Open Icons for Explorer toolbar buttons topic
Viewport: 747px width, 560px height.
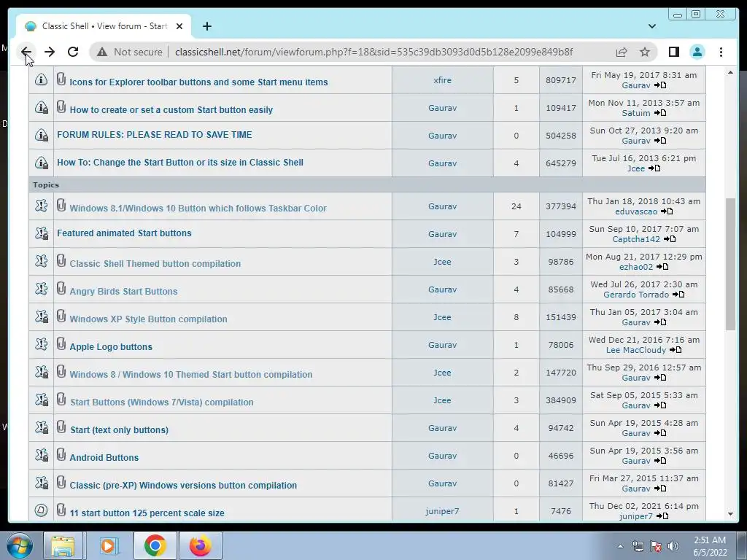pyautogui.click(x=198, y=82)
